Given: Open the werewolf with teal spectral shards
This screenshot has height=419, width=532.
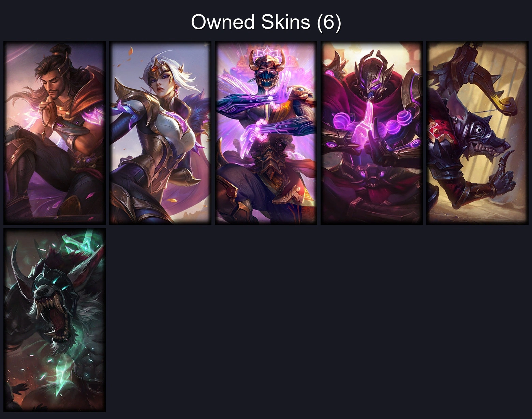Looking at the screenshot, I should 55,320.
